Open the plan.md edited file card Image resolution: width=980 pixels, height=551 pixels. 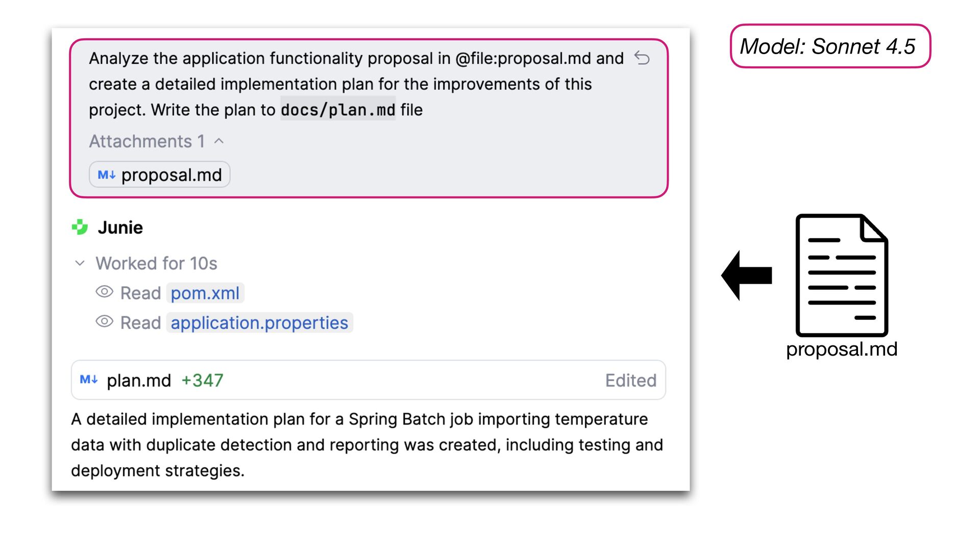[367, 380]
